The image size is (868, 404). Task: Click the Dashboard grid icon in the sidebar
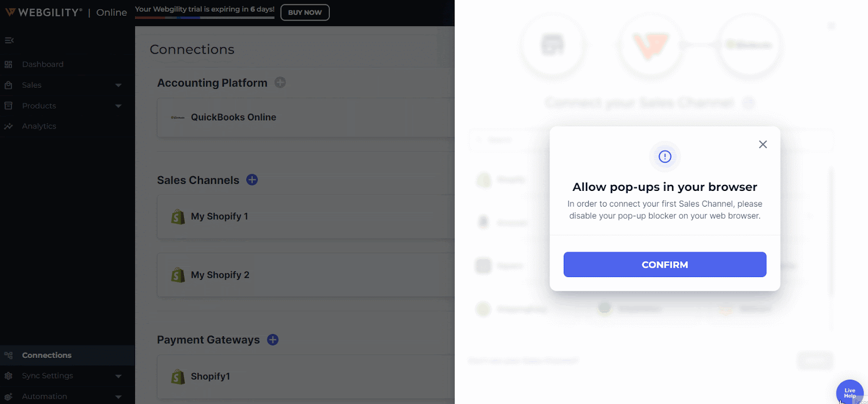click(x=8, y=65)
